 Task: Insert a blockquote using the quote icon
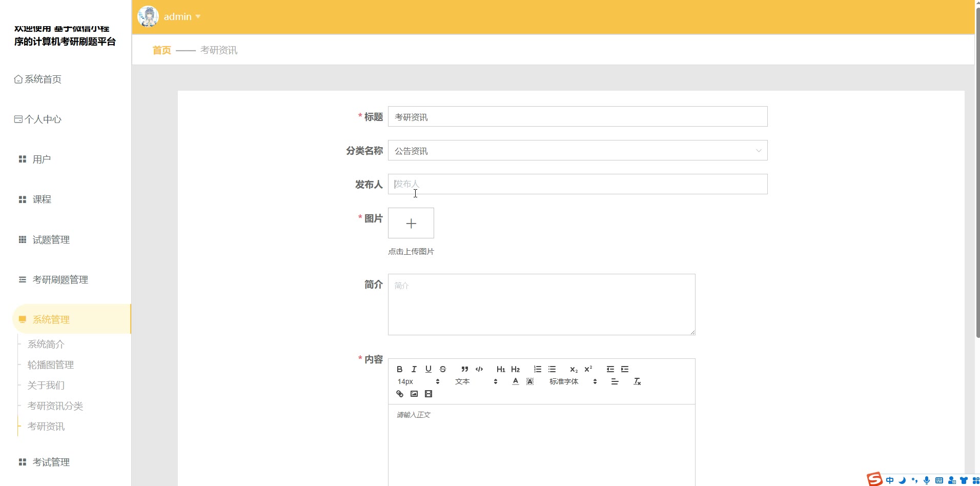pyautogui.click(x=464, y=369)
